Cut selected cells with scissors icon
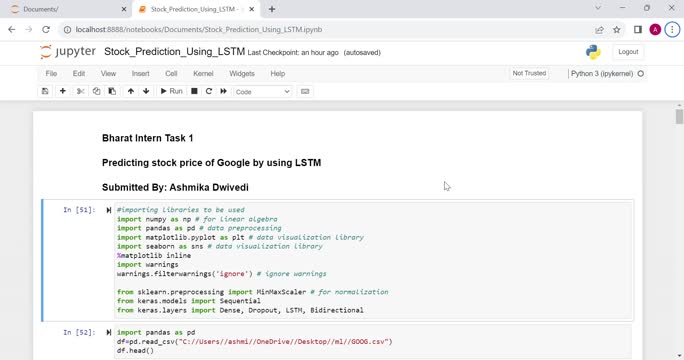Screen dimensions: 684x360 [x=80, y=91]
